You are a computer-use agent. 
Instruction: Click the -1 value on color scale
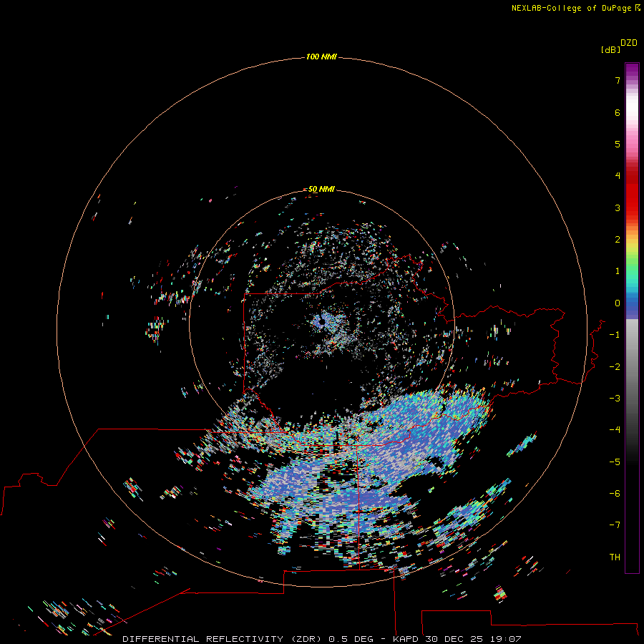[x=615, y=335]
